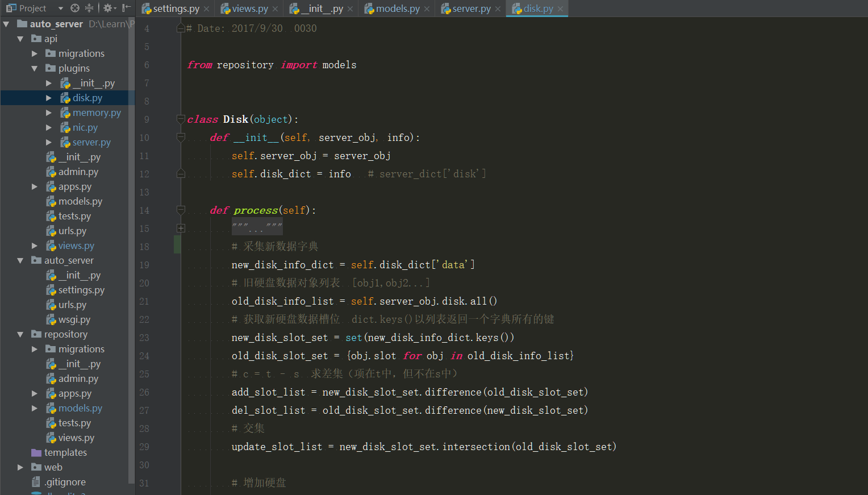868x495 pixels.
Task: Click the Python file icon of wsgi.py
Action: 51,319
